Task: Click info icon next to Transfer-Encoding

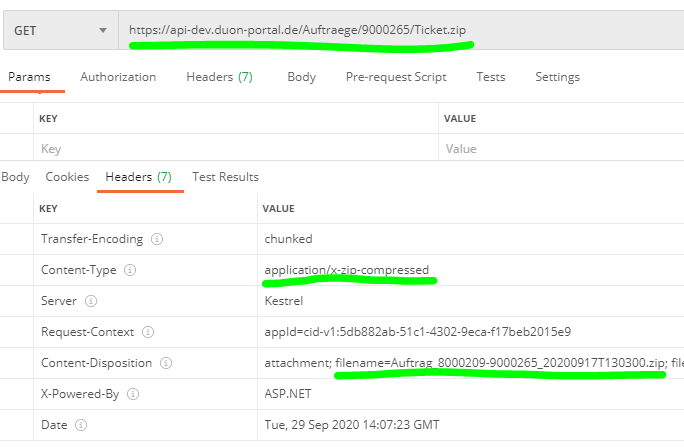Action: [x=157, y=239]
